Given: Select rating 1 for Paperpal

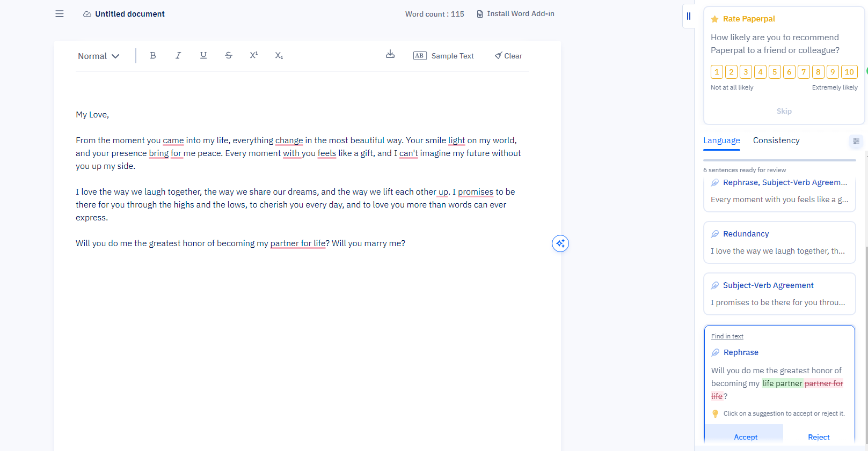Looking at the screenshot, I should 717,72.
